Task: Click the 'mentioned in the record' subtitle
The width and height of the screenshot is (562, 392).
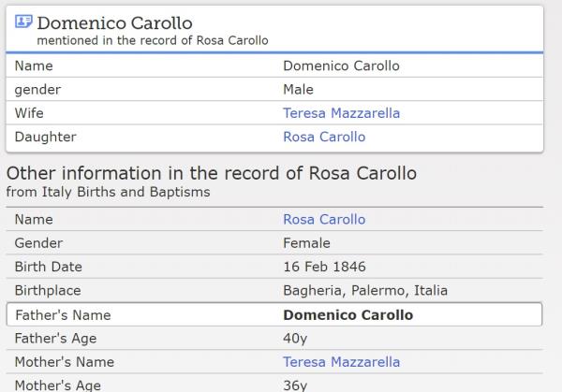Action: 152,40
